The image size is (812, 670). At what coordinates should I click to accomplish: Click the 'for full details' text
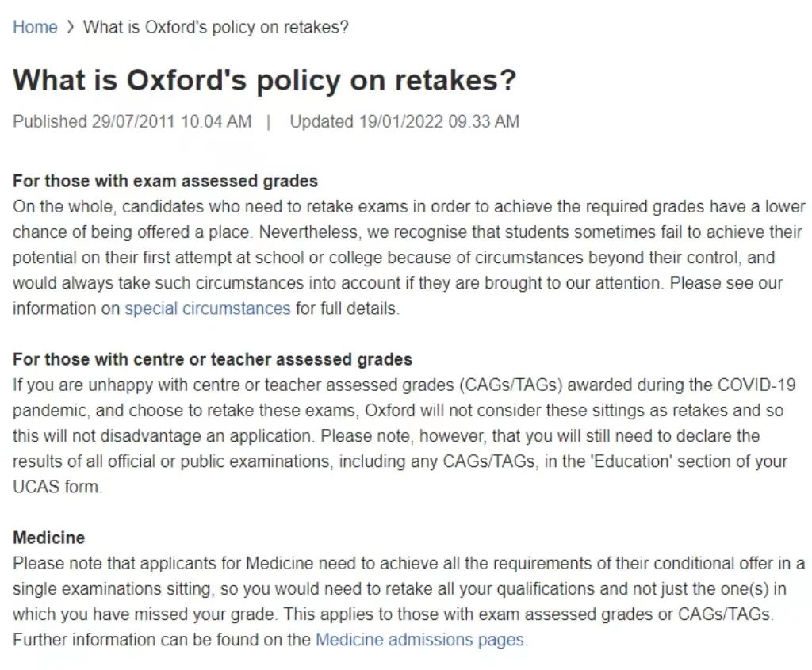tap(346, 308)
